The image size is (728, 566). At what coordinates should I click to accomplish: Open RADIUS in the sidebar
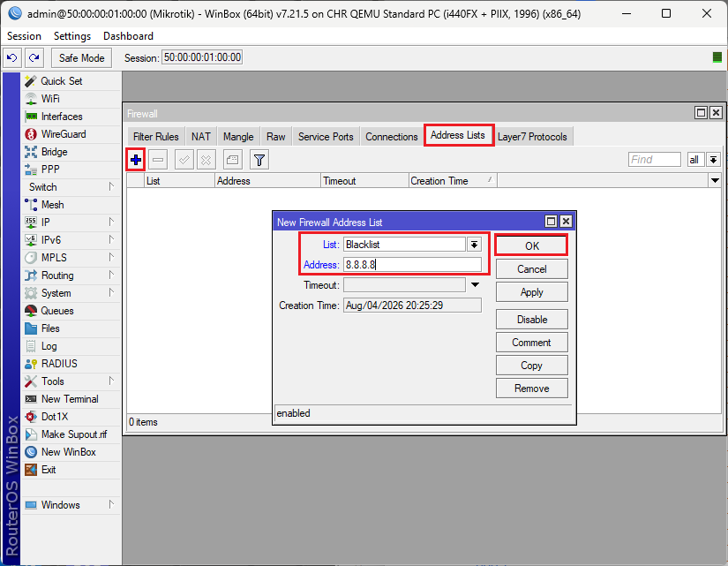[72, 364]
